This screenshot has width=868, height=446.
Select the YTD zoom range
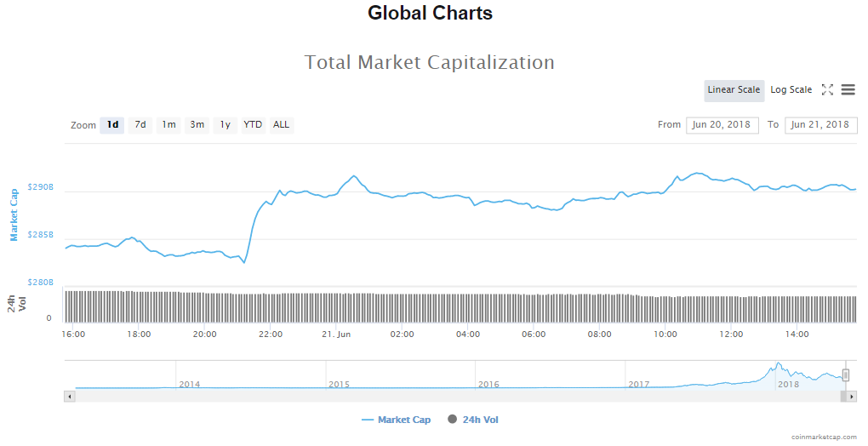click(253, 125)
